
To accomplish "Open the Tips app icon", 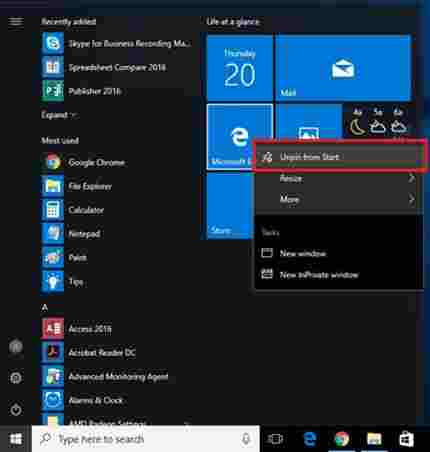I will pos(53,281).
